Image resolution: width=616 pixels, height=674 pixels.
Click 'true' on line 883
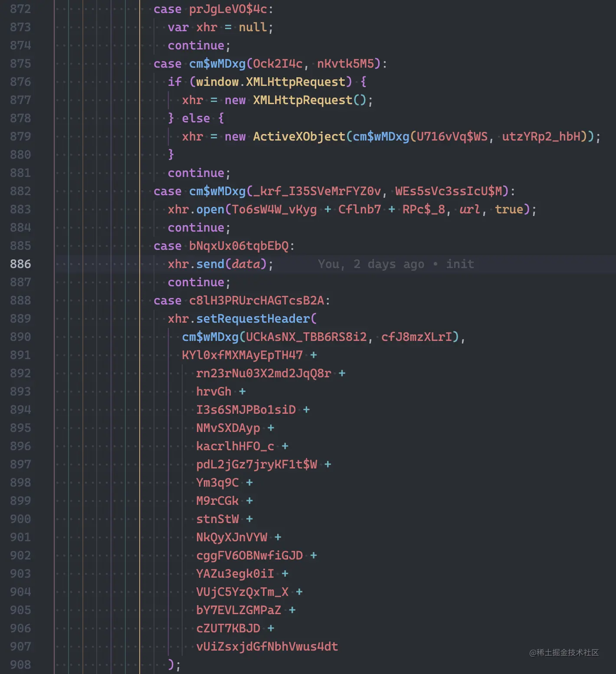tap(509, 209)
